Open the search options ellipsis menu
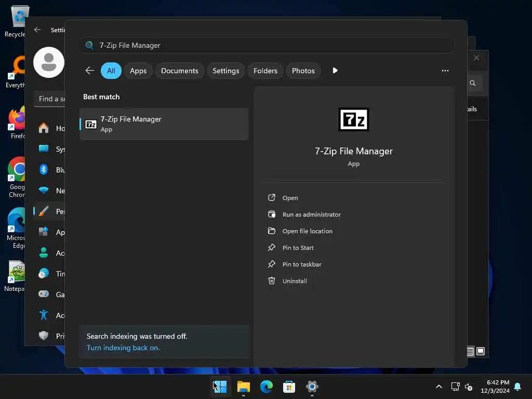 [445, 71]
